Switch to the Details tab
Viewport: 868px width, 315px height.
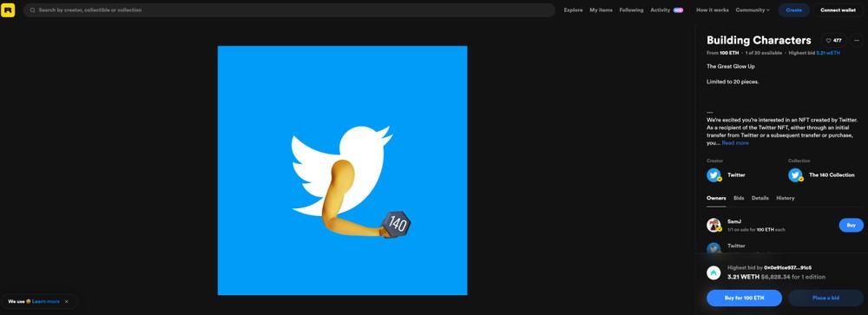(760, 198)
